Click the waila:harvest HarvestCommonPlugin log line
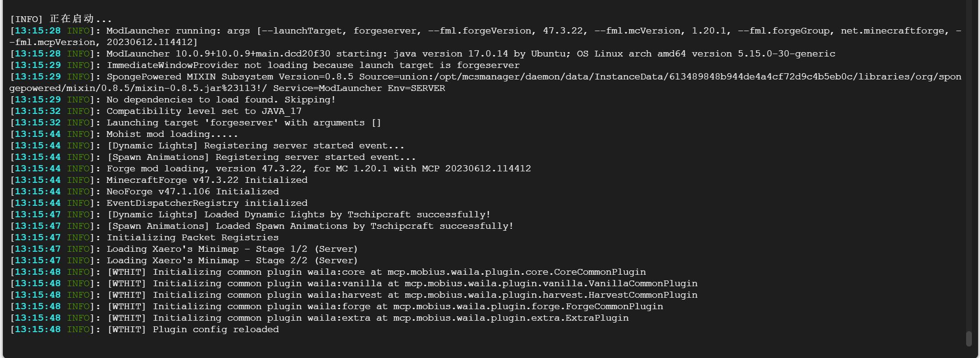 coord(402,295)
